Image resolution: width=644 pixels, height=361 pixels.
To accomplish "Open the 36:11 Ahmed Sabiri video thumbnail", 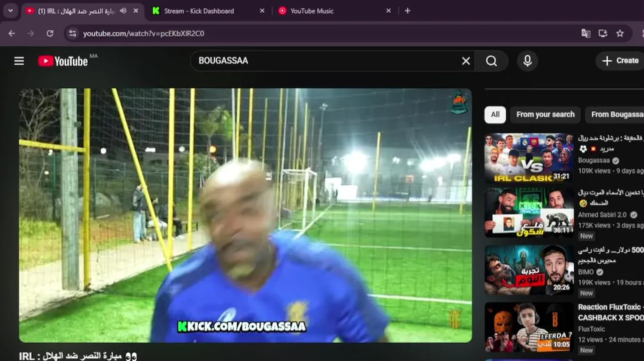I will (529, 212).
